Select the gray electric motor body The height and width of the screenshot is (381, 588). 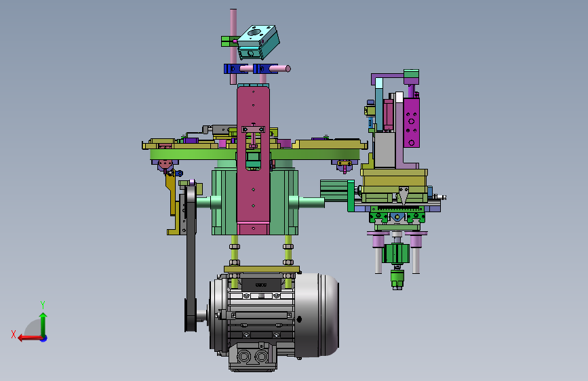275,315
